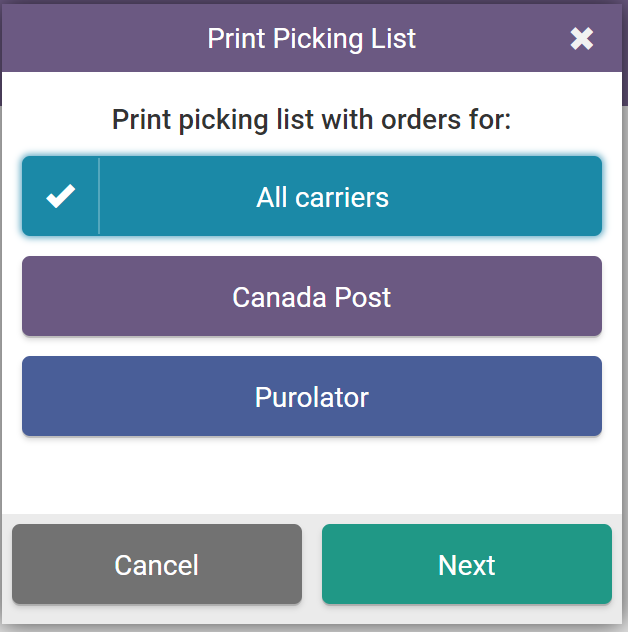The height and width of the screenshot is (632, 628).
Task: Choose Canada Post as the carrier
Action: click(312, 297)
